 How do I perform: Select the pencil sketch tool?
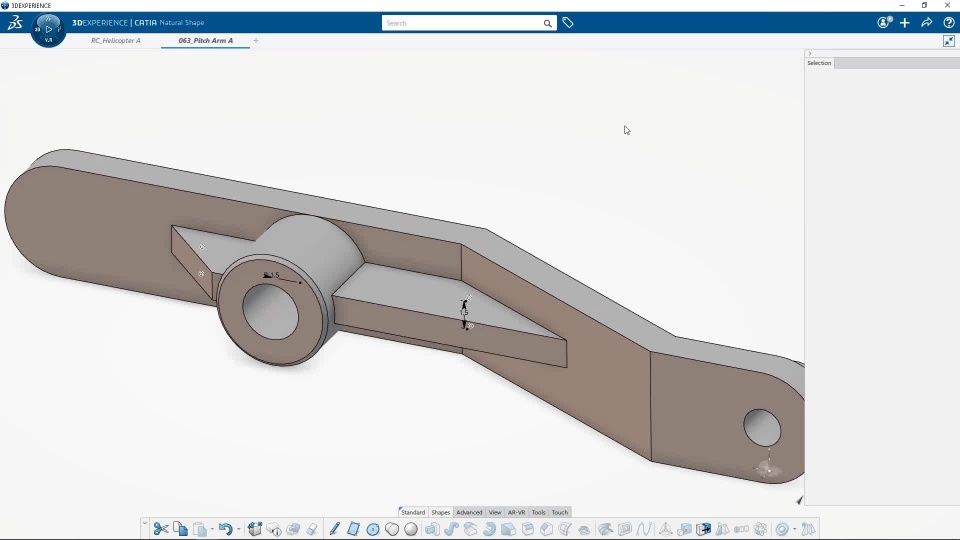point(334,529)
